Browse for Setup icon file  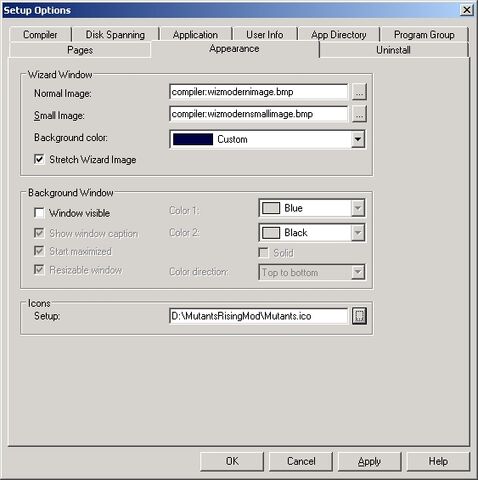(x=359, y=316)
